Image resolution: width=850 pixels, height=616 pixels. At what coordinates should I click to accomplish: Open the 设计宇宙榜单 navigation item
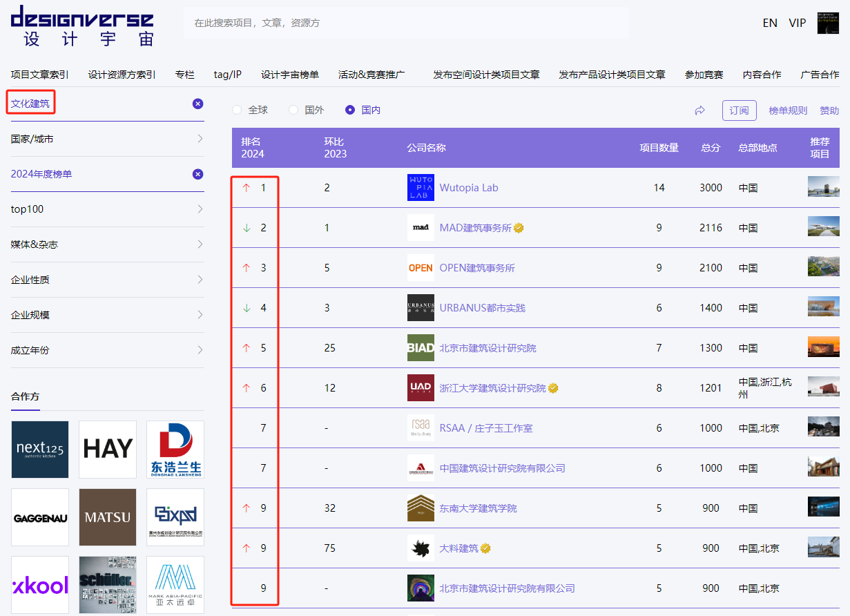[x=290, y=75]
